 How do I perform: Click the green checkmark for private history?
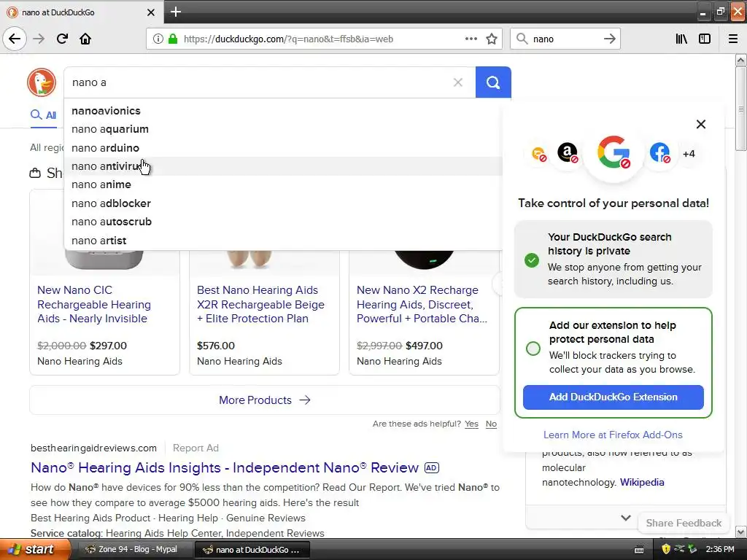click(532, 260)
